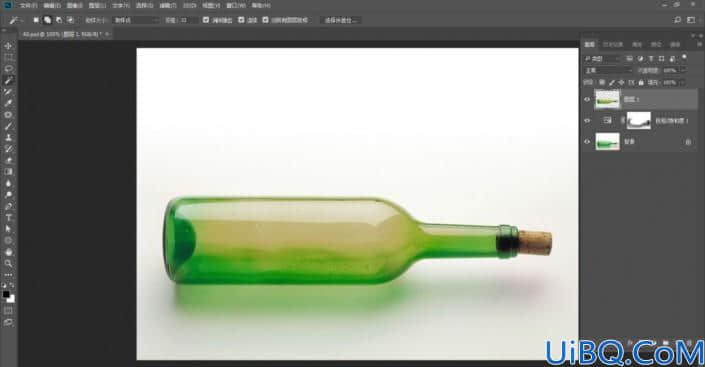This screenshot has height=367, width=705.
Task: Open Sample Size dropdown in options bar
Action: tap(136, 20)
